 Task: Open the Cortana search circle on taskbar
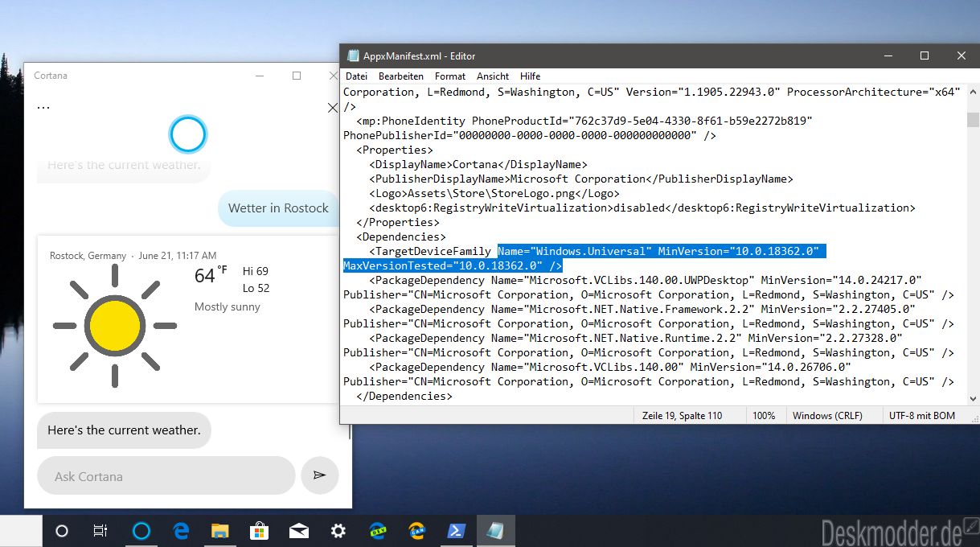62,531
